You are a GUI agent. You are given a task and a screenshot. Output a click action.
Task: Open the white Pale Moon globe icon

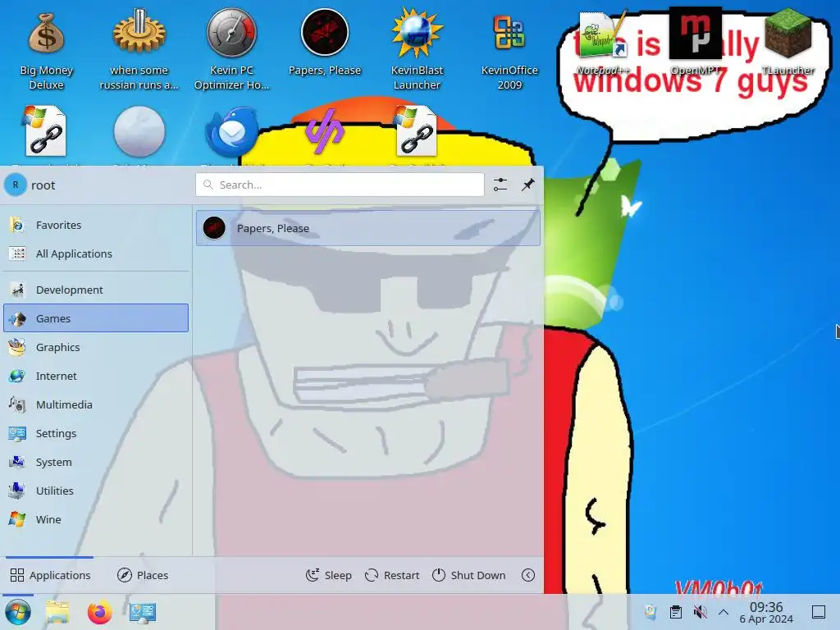(139, 132)
